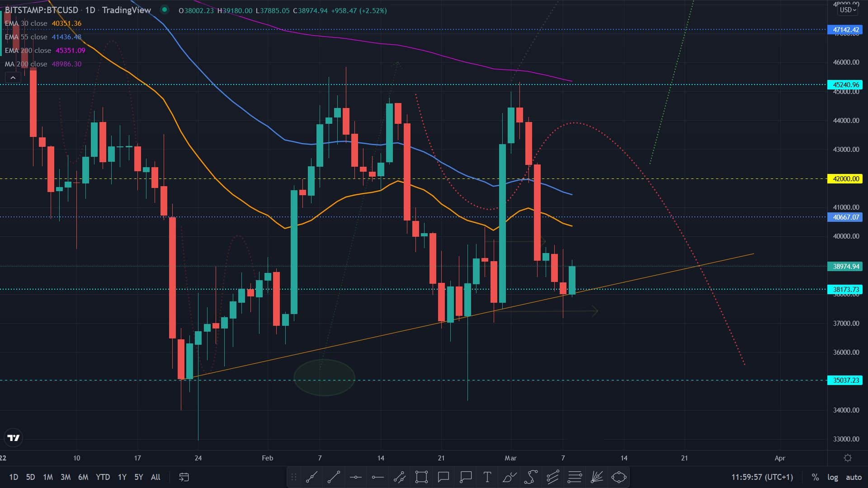Select the fan lines tool
Screen dimensions: 868x488
(x=597, y=477)
